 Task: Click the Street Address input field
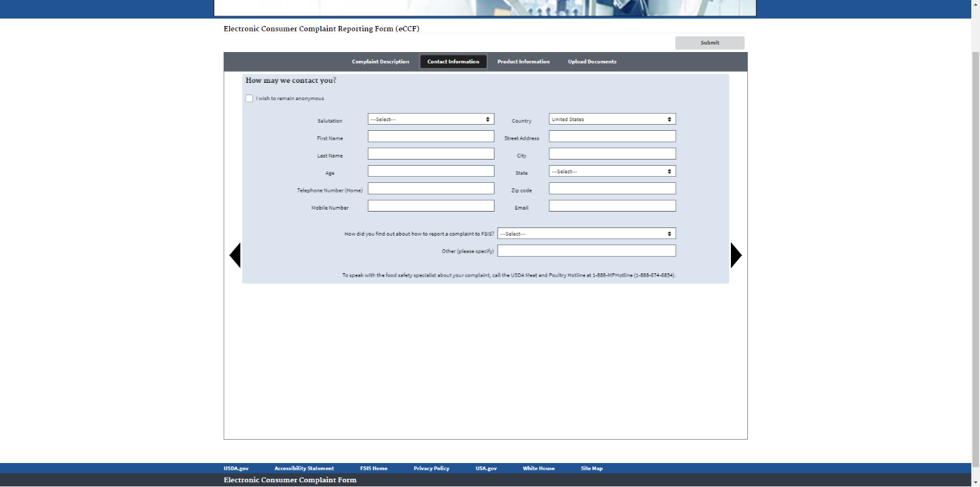(612, 136)
